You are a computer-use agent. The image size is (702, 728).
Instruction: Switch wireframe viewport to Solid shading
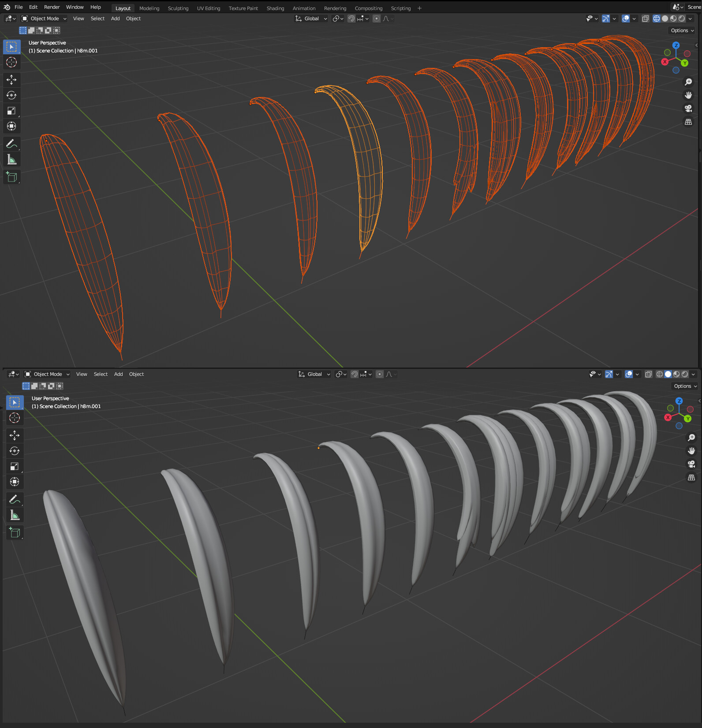click(x=665, y=19)
